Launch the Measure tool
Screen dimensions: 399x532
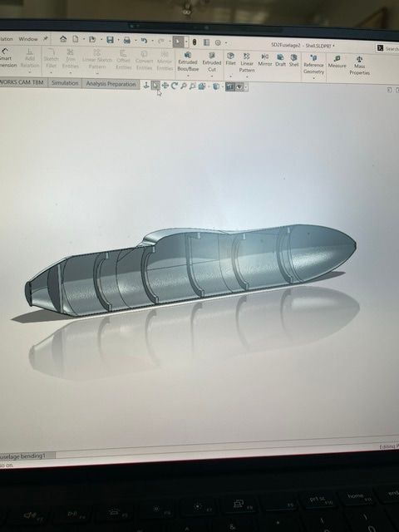(x=337, y=62)
